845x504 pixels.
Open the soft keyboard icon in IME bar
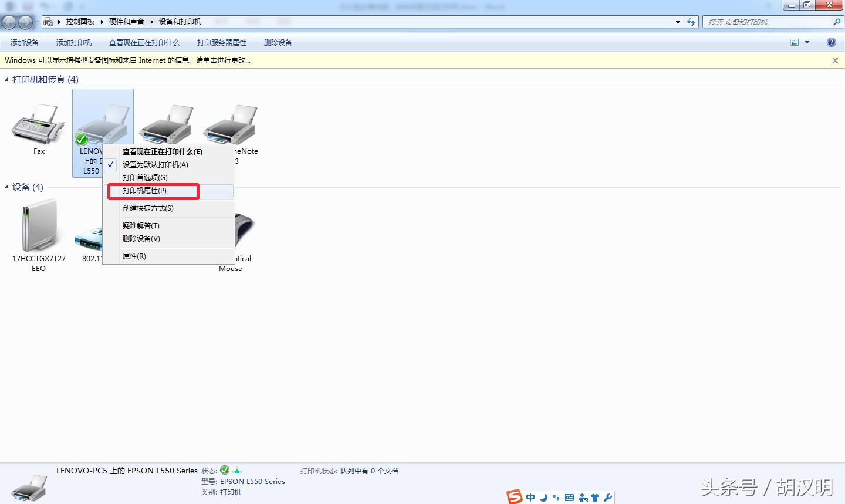tap(569, 498)
